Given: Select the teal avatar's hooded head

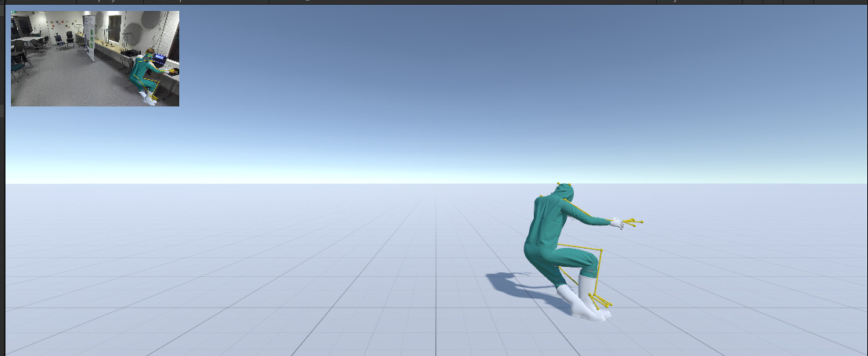Looking at the screenshot, I should 563,192.
